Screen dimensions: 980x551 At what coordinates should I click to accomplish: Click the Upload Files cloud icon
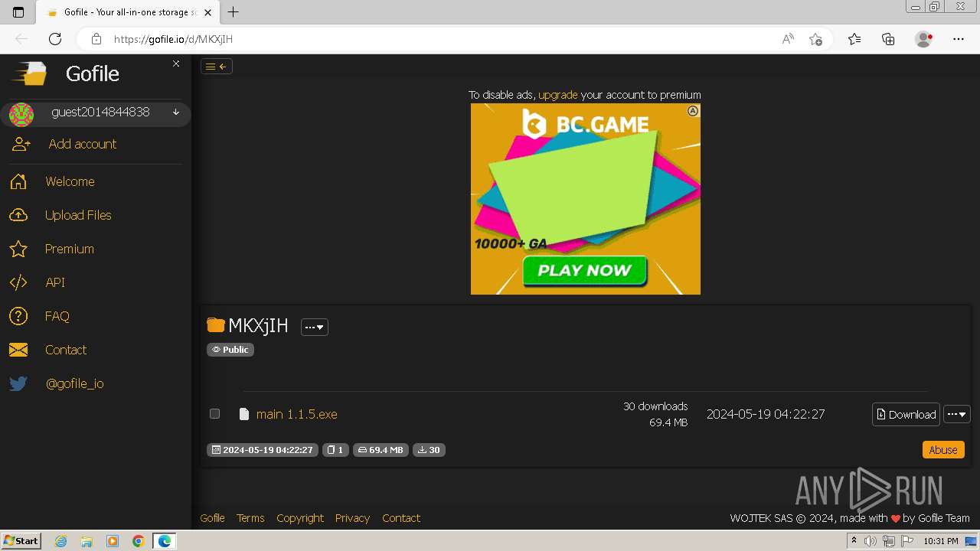(x=18, y=215)
